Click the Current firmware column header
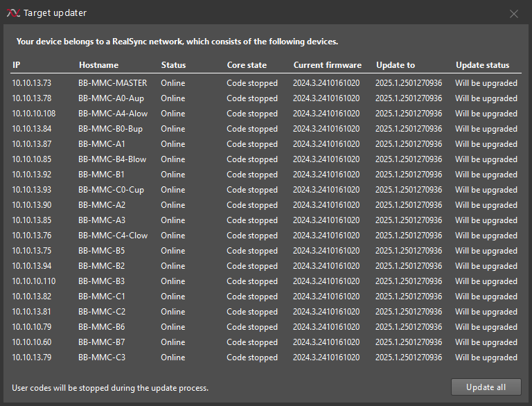This screenshot has height=406, width=532. 328,65
